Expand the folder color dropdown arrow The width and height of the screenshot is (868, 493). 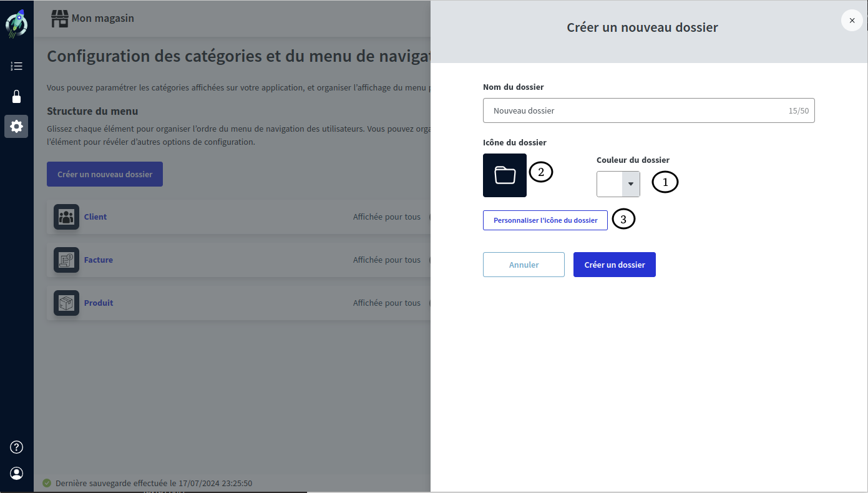pyautogui.click(x=631, y=184)
